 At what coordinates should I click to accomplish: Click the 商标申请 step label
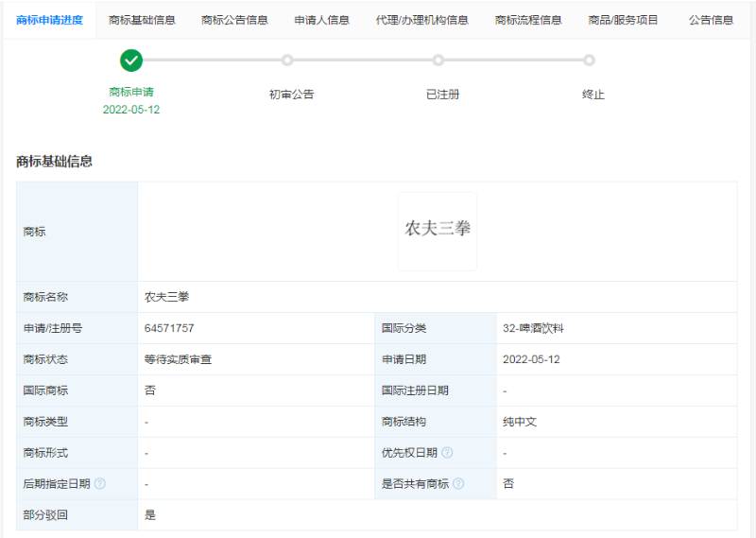point(131,92)
